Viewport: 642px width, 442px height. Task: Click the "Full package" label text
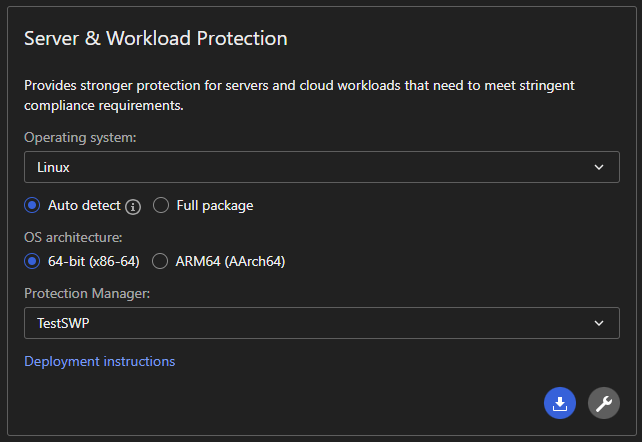[x=214, y=205]
